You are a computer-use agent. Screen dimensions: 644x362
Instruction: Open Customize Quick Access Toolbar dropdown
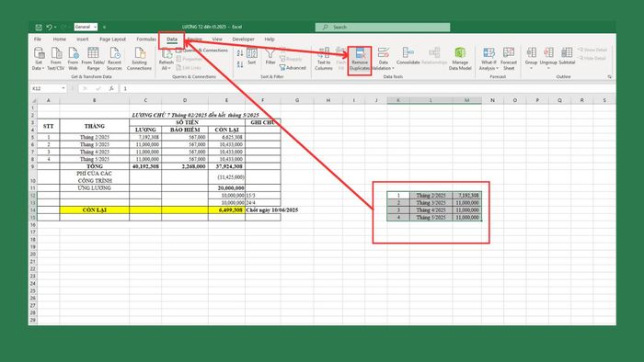click(104, 28)
